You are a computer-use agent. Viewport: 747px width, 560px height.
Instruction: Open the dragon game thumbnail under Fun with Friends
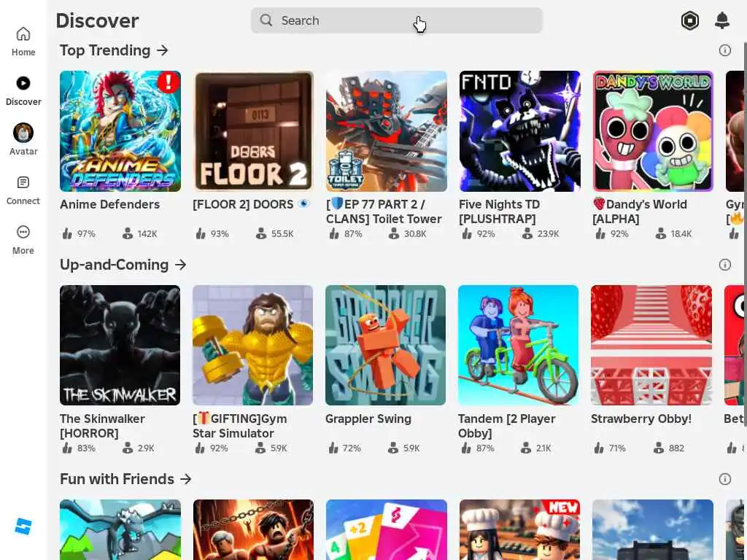click(x=120, y=529)
